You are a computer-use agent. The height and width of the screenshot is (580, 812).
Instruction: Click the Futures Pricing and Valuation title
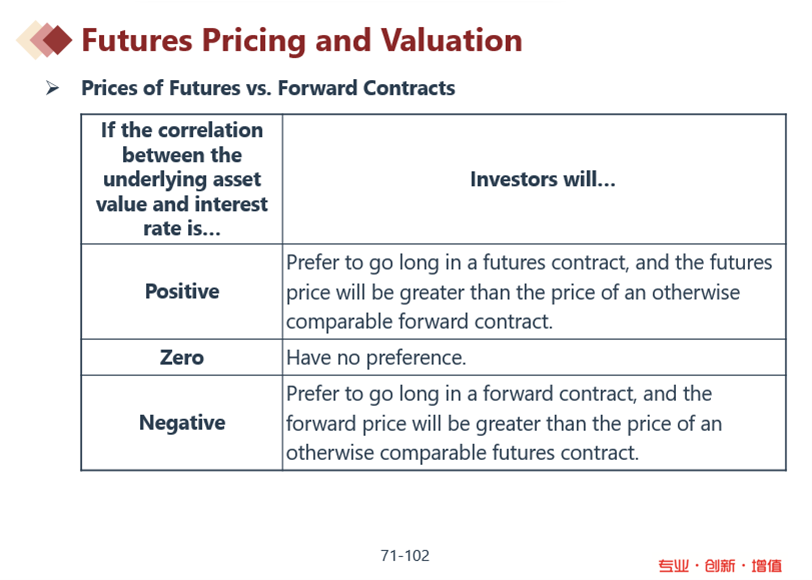click(302, 40)
